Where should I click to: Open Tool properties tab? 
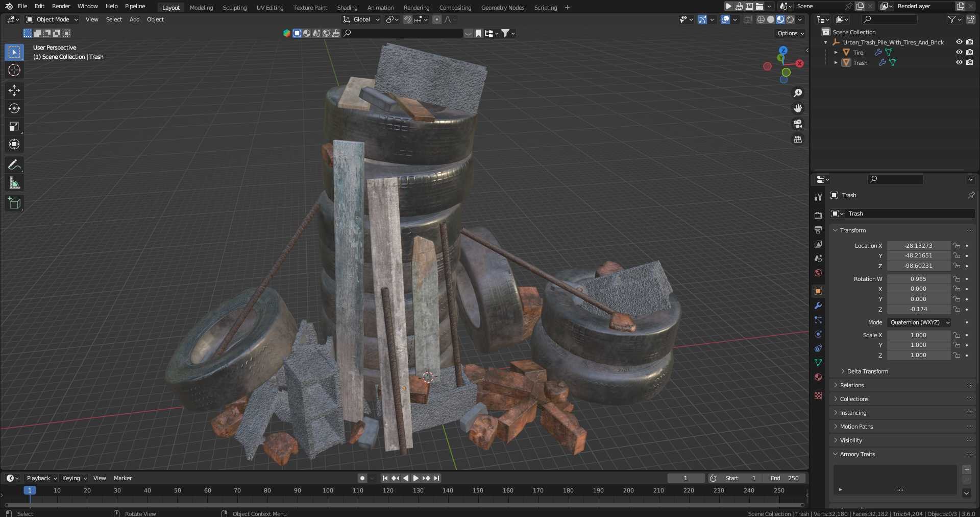pos(818,197)
